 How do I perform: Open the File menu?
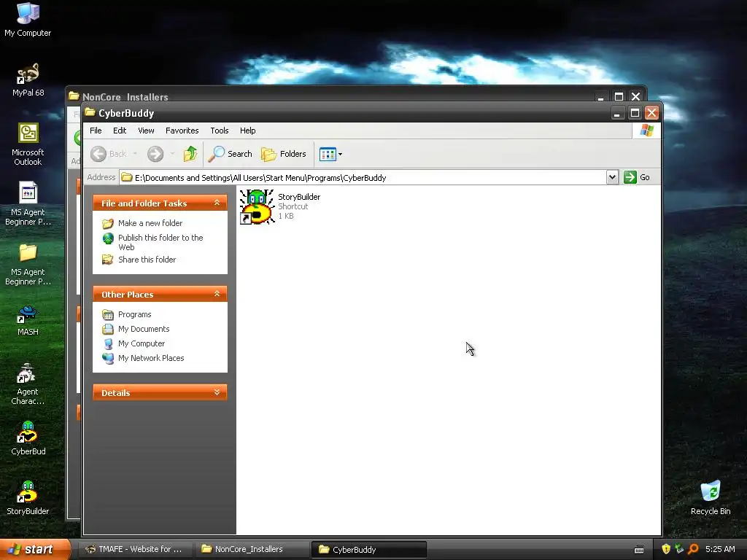pyautogui.click(x=96, y=131)
